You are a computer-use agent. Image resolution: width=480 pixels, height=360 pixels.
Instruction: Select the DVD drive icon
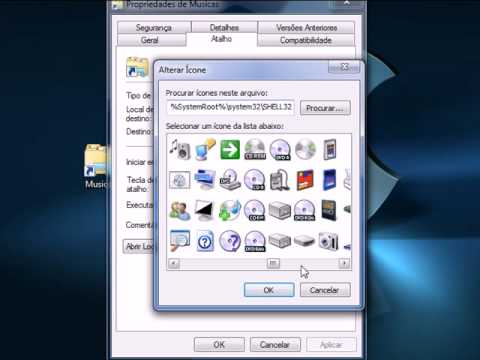pos(230,180)
